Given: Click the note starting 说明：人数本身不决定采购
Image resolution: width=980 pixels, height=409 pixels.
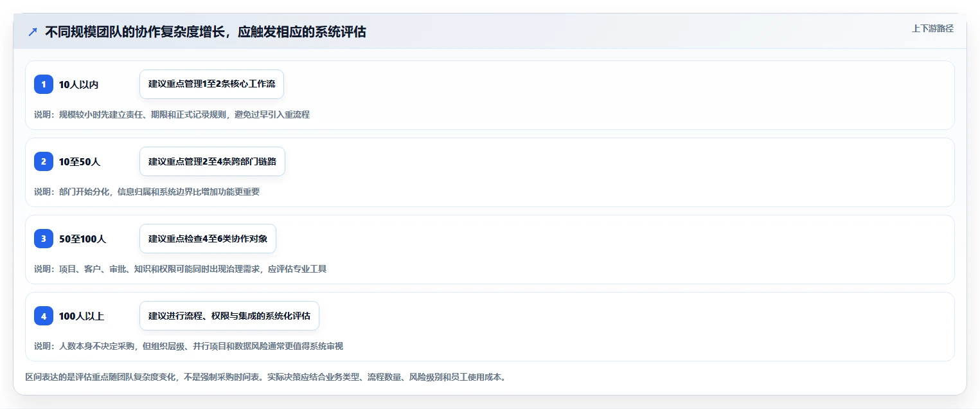Looking at the screenshot, I should (x=188, y=346).
